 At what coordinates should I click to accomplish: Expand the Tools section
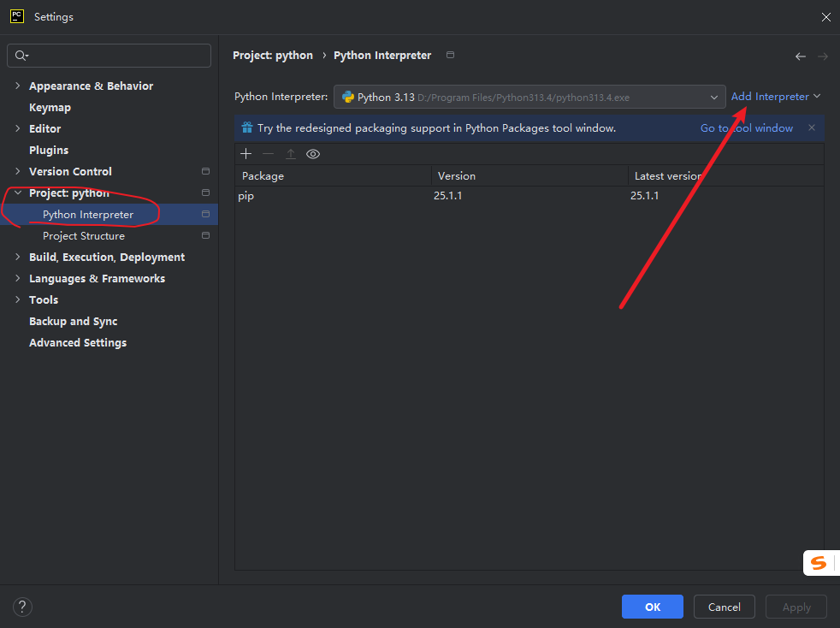pyautogui.click(x=18, y=299)
